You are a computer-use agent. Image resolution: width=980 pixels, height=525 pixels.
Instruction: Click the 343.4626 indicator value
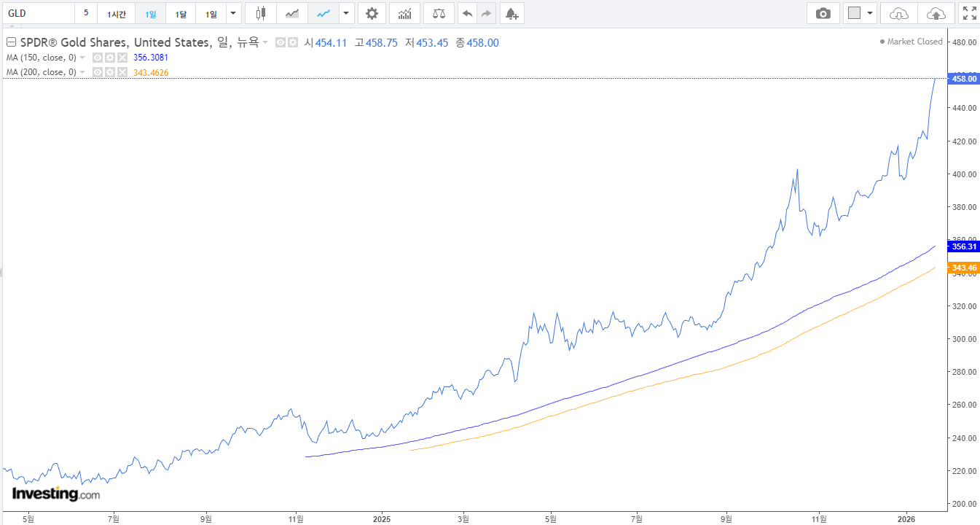point(151,72)
